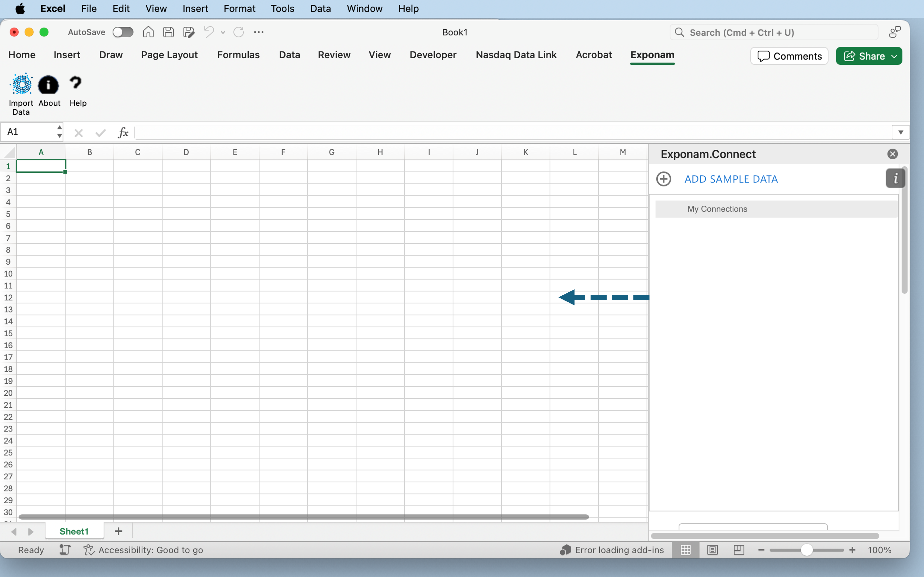924x577 pixels.
Task: Select column header K
Action: tap(525, 152)
